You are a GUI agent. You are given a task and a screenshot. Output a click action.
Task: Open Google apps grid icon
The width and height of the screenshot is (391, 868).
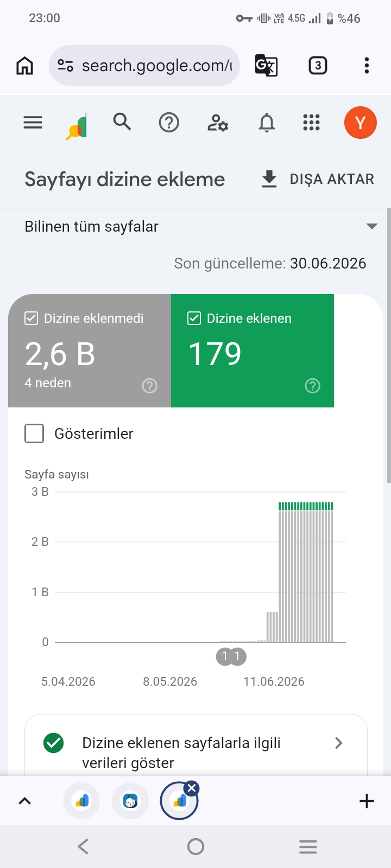[x=311, y=123]
